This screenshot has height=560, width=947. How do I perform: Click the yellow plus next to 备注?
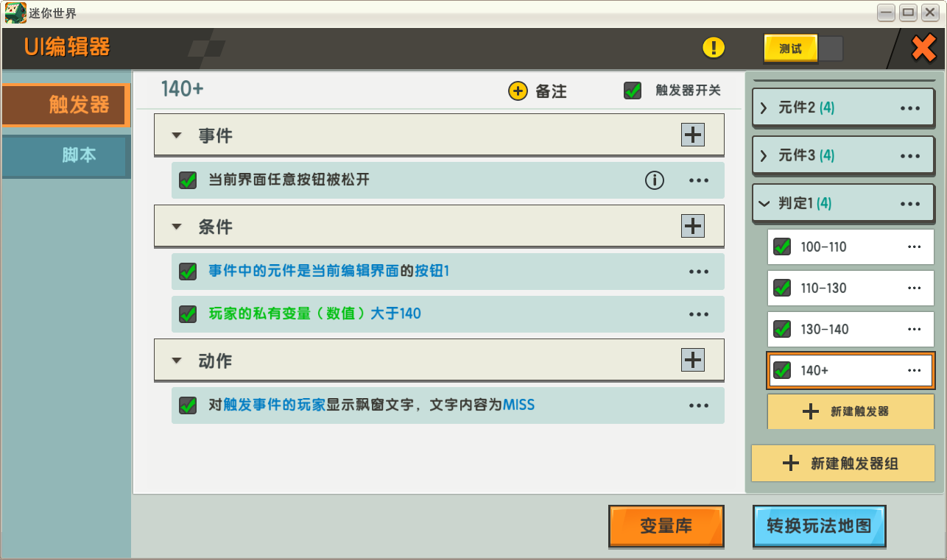click(518, 91)
